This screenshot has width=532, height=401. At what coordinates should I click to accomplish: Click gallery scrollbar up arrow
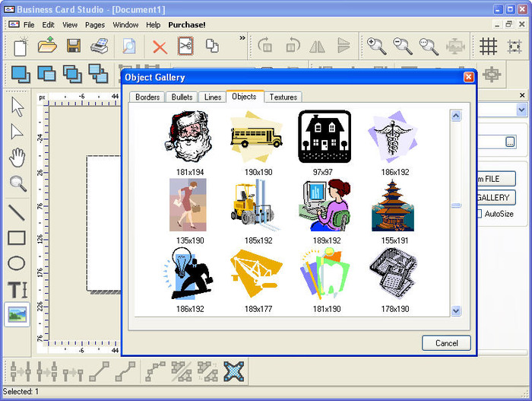coord(456,116)
